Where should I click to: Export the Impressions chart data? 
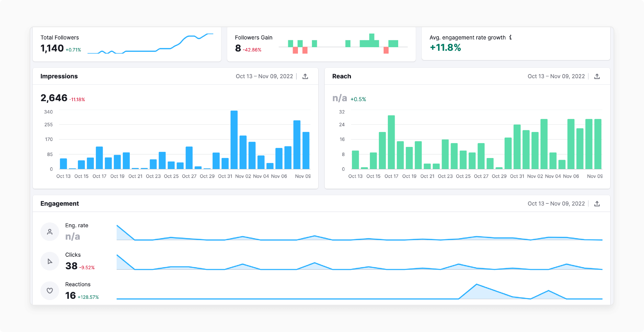pyautogui.click(x=305, y=76)
